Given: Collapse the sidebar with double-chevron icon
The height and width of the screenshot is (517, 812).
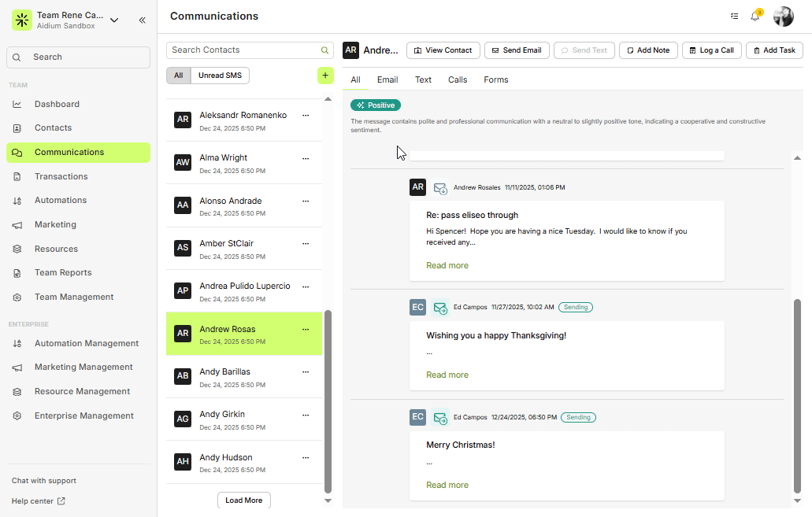Looking at the screenshot, I should coord(142,20).
